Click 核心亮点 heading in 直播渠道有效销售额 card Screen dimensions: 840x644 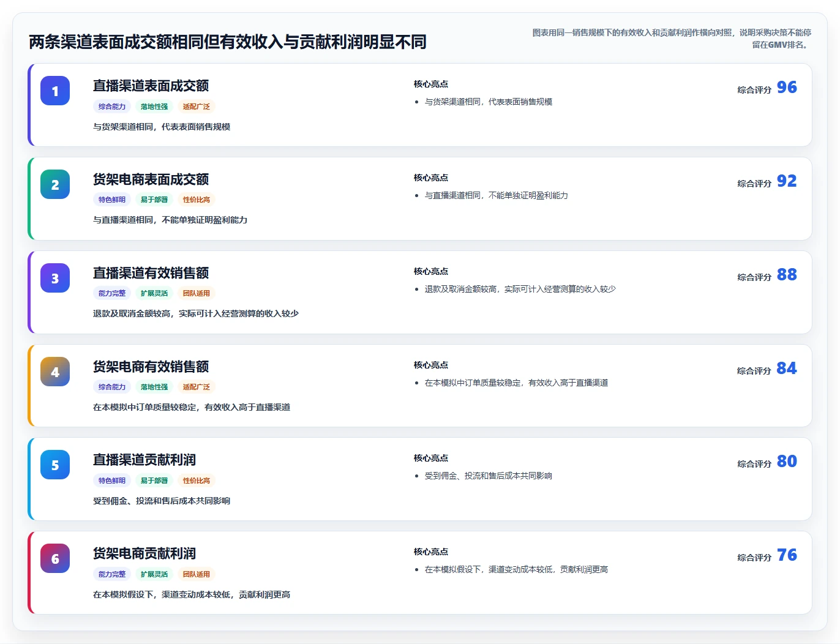[431, 271]
